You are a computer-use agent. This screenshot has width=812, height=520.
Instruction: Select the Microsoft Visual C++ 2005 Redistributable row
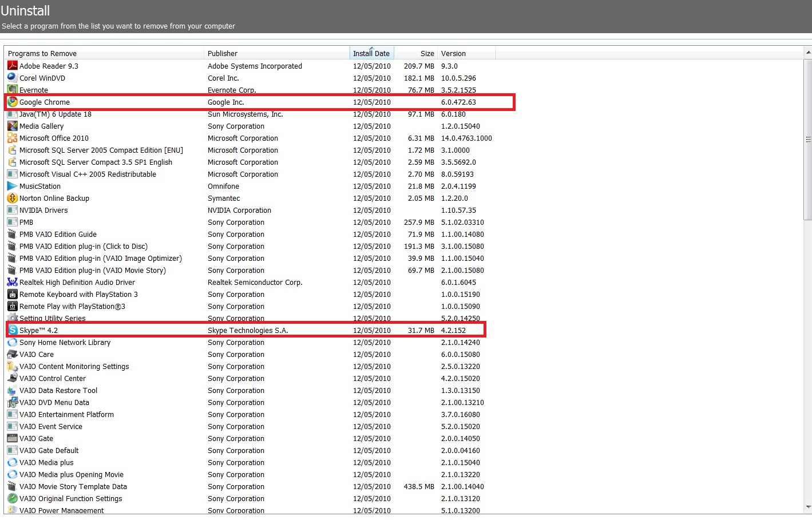[249, 174]
